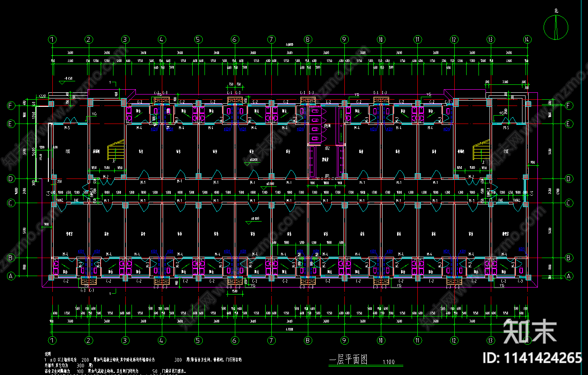Select the drawing title 一层平面图
The image size is (588, 375).
pos(348,360)
